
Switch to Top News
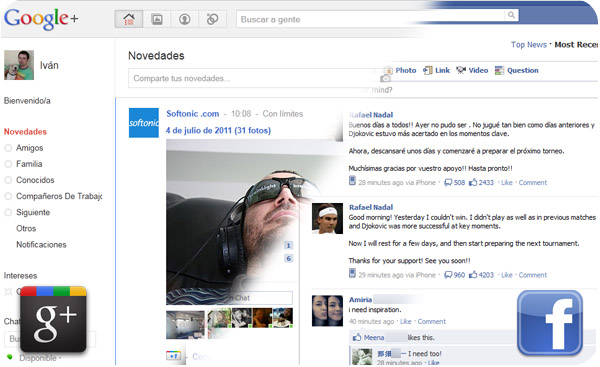coord(529,45)
